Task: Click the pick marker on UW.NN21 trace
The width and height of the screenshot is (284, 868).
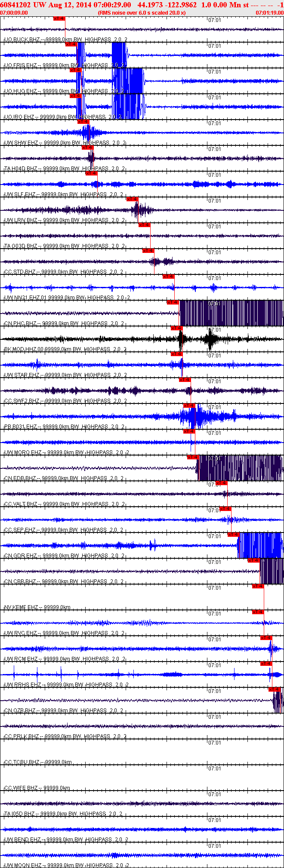Action: pyautogui.click(x=168, y=277)
